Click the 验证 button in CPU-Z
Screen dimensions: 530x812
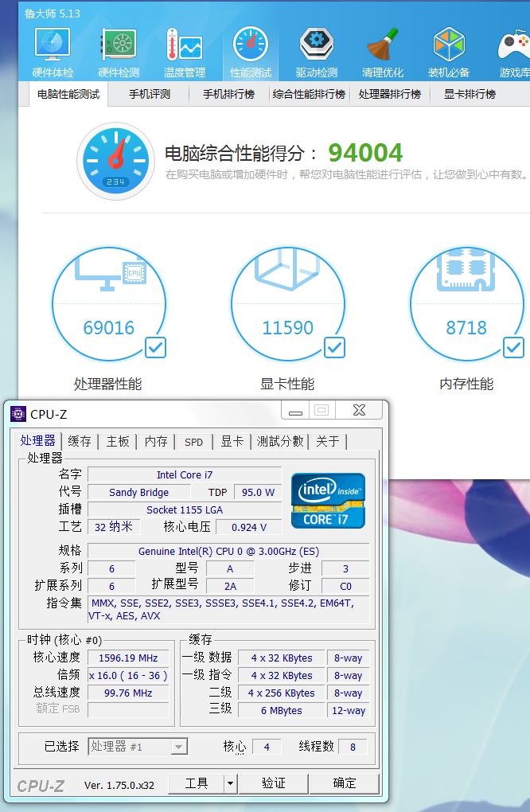(x=274, y=783)
